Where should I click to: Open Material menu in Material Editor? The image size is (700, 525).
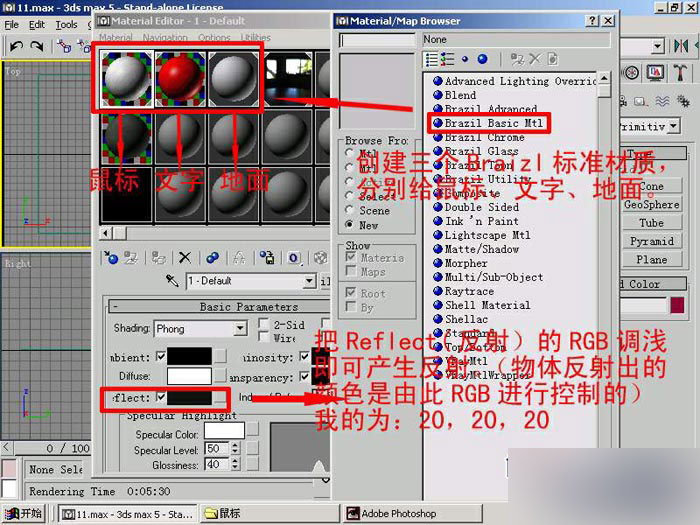pos(115,38)
